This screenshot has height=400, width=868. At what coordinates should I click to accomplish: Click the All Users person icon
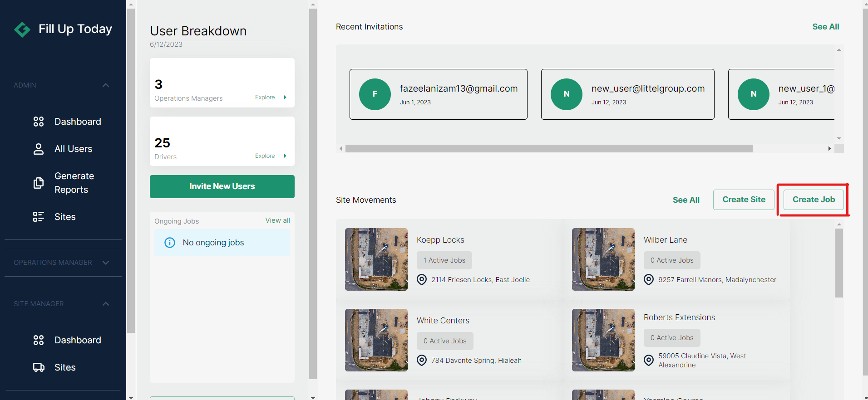point(39,149)
